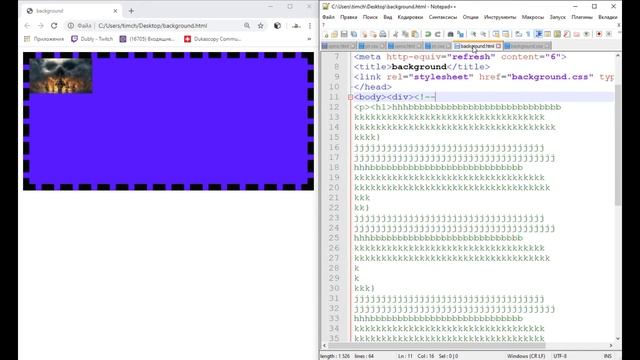Print the document via toolbar icon

pos(382,34)
